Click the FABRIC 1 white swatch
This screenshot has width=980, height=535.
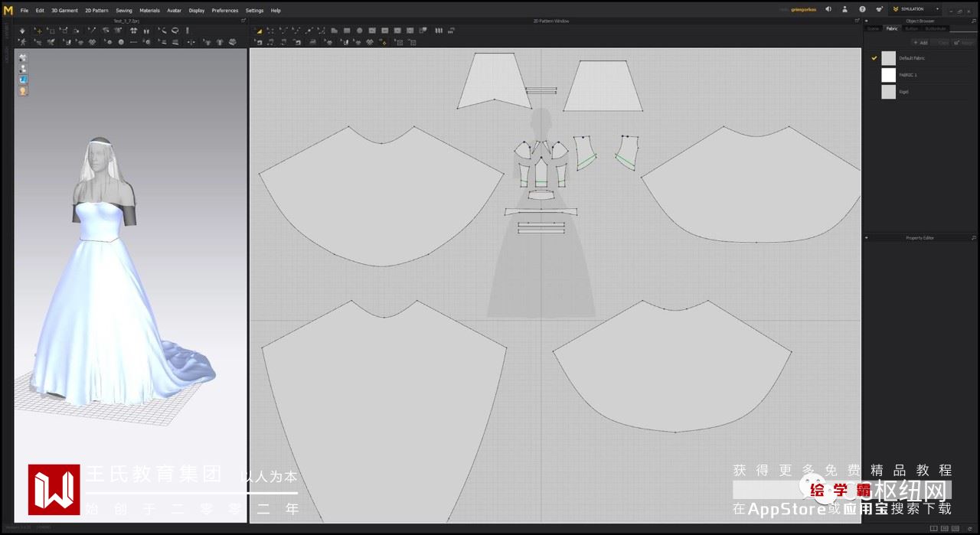pos(888,75)
